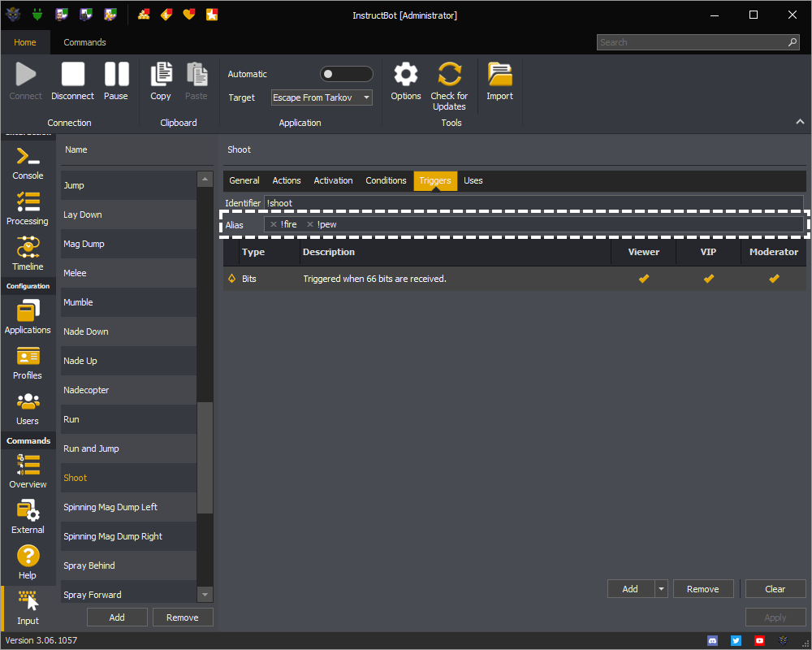This screenshot has width=812, height=650.
Task: Click the Discord icon in status bar
Action: (x=713, y=641)
